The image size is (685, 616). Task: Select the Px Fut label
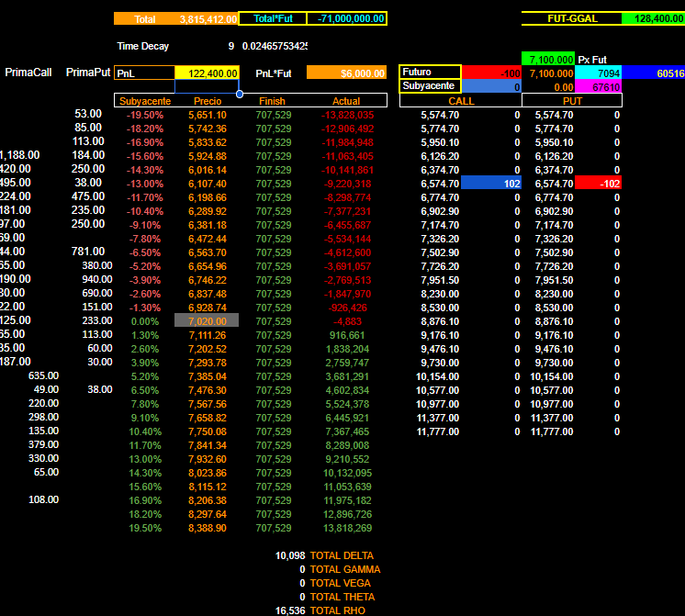pyautogui.click(x=592, y=60)
